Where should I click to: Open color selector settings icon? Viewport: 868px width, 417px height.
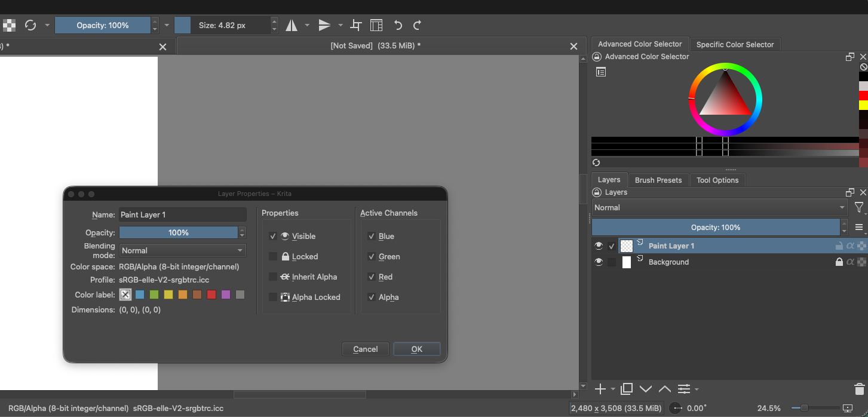(601, 72)
